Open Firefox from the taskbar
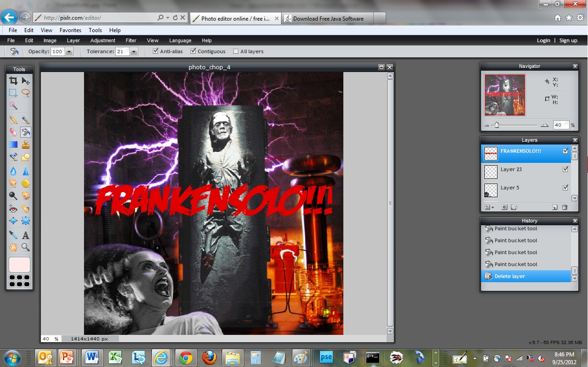This screenshot has width=588, height=367. pos(209,357)
